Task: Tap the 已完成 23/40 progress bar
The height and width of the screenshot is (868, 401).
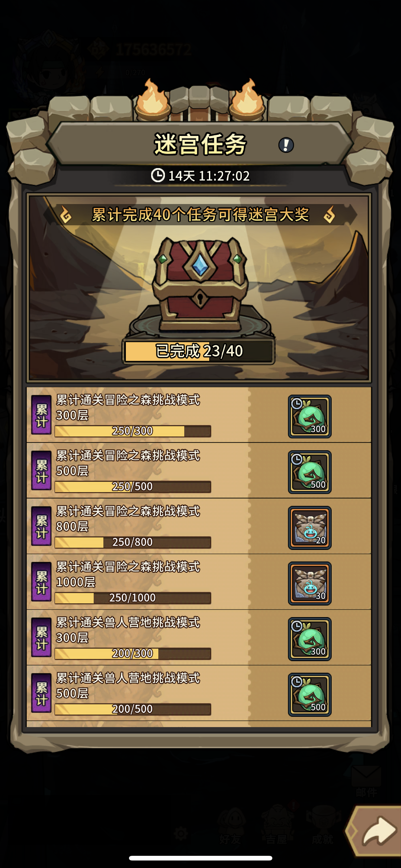Action: tap(199, 351)
